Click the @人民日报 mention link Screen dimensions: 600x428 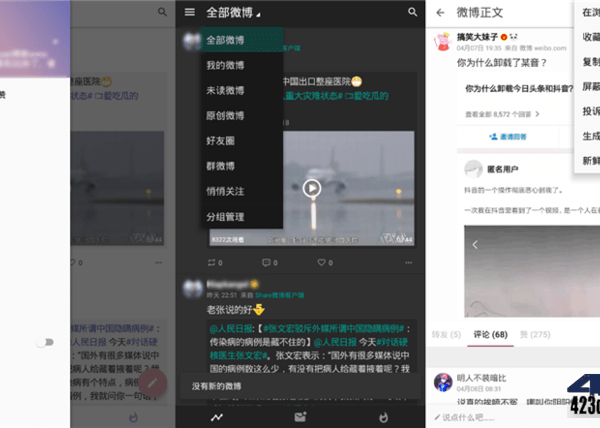[x=228, y=328]
